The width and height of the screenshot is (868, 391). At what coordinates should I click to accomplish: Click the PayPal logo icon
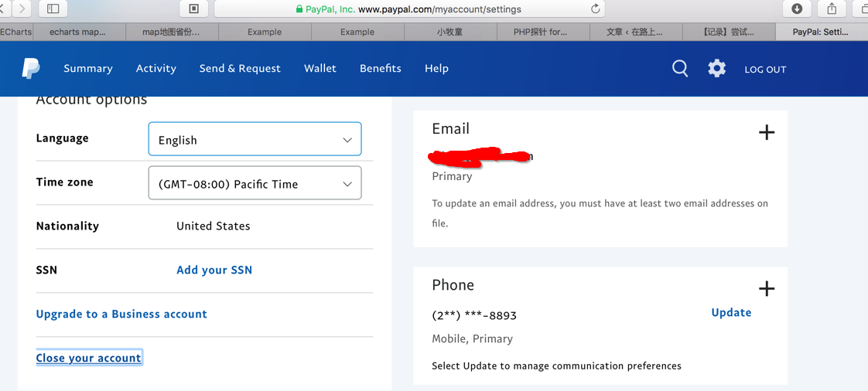click(31, 69)
